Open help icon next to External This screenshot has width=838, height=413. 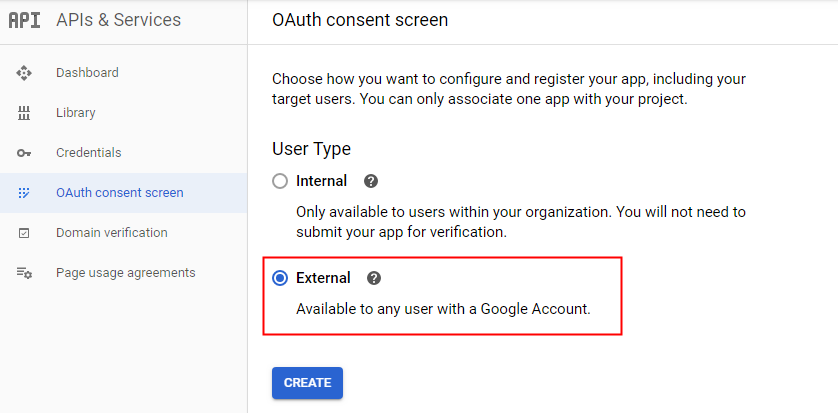point(374,278)
